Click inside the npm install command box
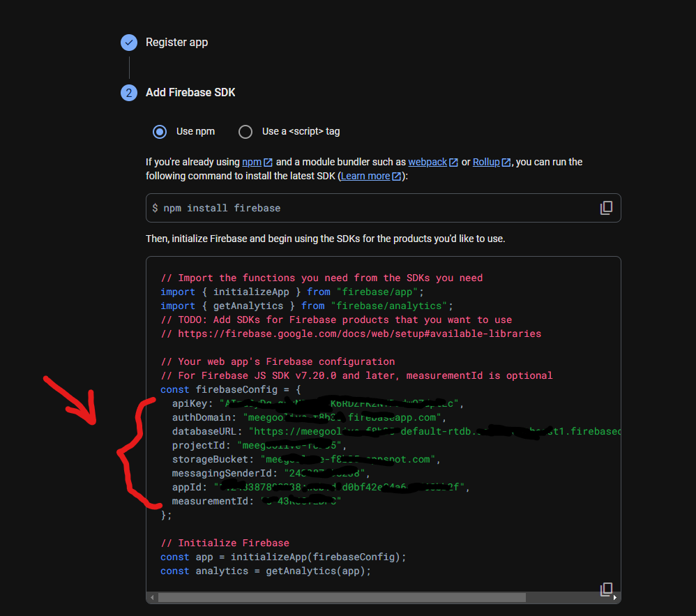Image resolution: width=696 pixels, height=616 pixels. click(279, 207)
